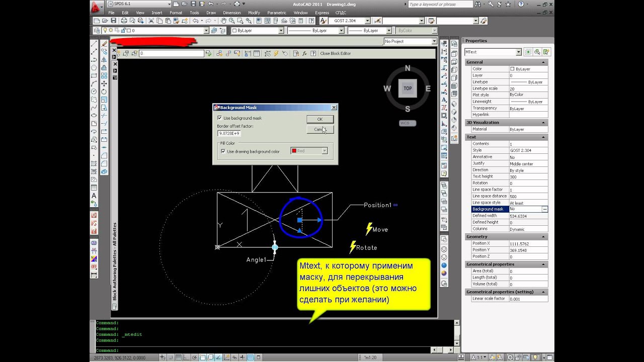Click the Text height value 300
644x362 pixels.
(528, 176)
